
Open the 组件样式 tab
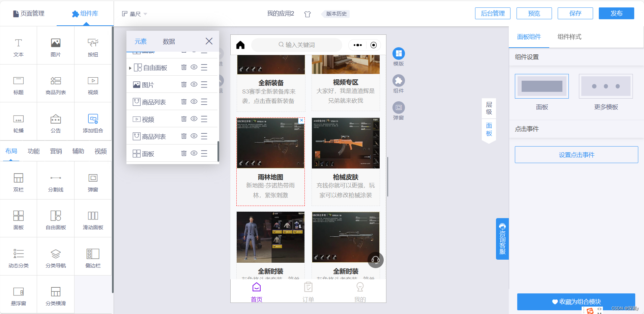[x=569, y=37]
